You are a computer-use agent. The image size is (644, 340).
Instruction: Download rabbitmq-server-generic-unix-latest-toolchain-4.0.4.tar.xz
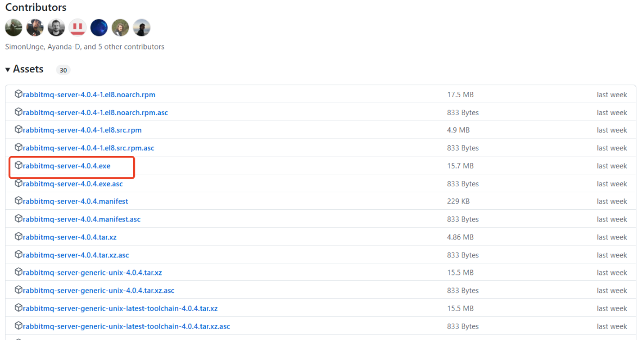(120, 308)
